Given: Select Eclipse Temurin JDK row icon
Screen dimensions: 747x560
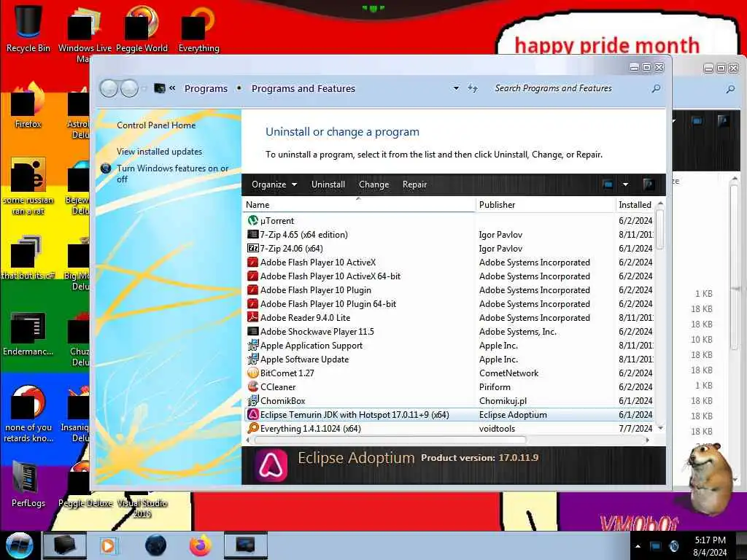Looking at the screenshot, I should point(252,414).
